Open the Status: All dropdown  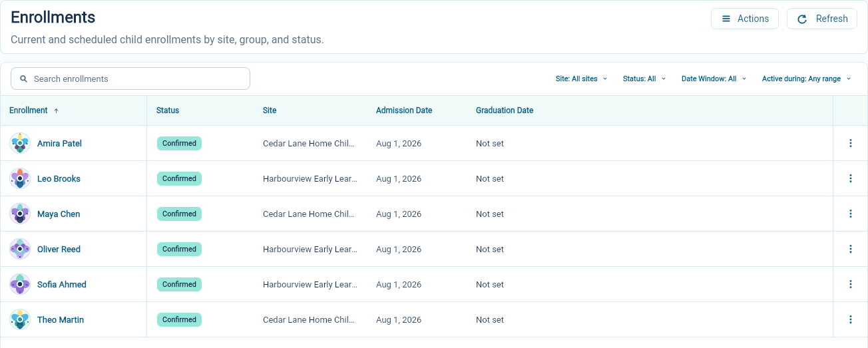(644, 79)
